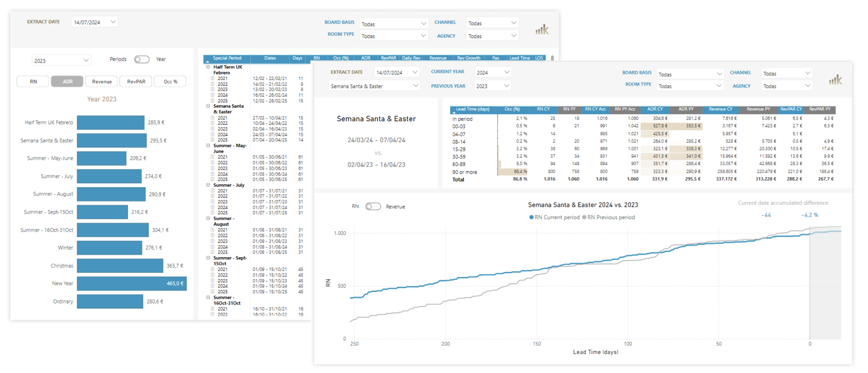
Task: Select the Revenue metric button
Action: [x=102, y=81]
